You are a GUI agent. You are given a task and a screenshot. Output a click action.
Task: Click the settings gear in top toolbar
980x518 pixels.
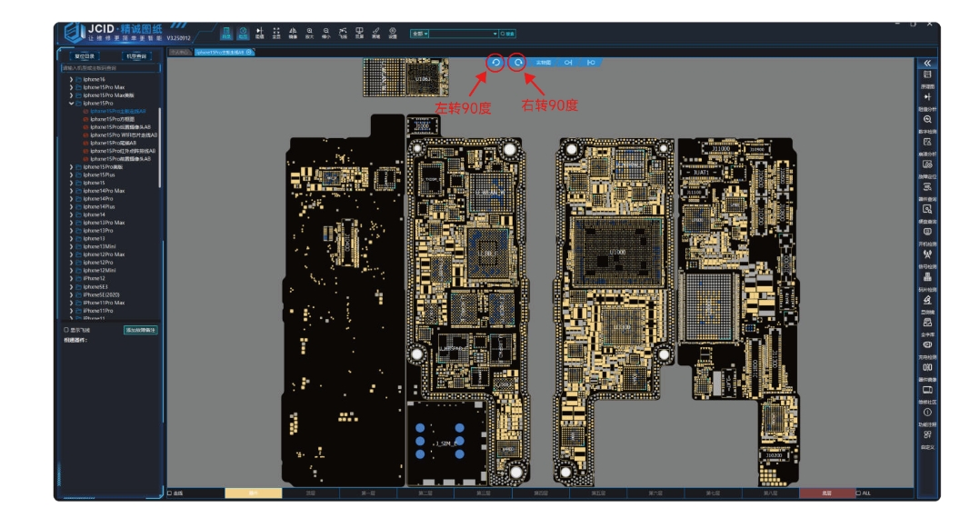[x=392, y=33]
